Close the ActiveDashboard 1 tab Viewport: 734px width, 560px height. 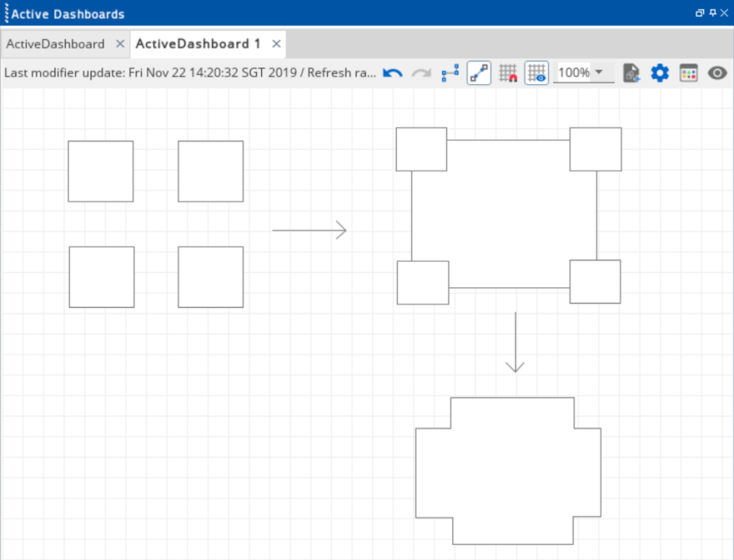(277, 44)
